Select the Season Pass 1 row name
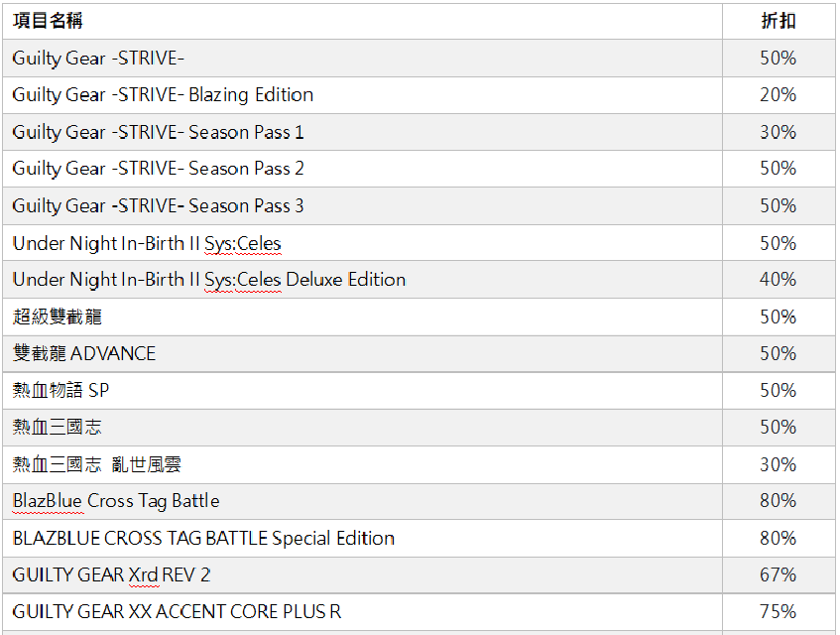Viewport: 840px width, 635px height. (158, 132)
